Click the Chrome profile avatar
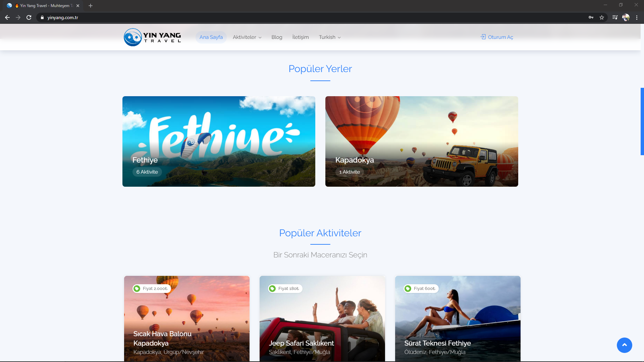The width and height of the screenshot is (644, 362). [626, 17]
